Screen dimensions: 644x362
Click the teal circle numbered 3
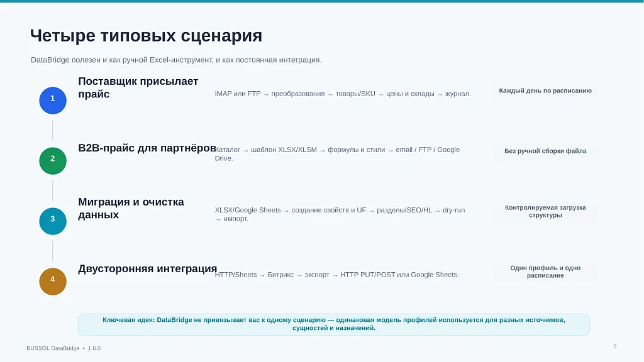pyautogui.click(x=53, y=221)
